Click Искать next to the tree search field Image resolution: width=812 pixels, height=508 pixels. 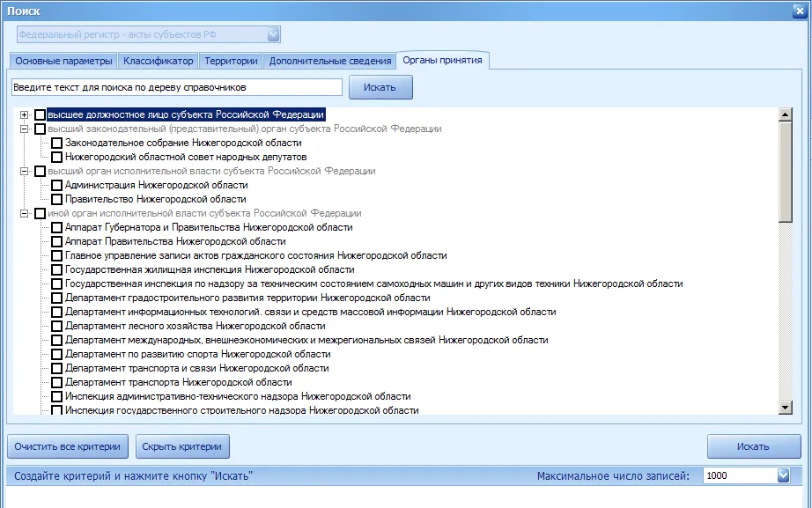tap(380, 87)
